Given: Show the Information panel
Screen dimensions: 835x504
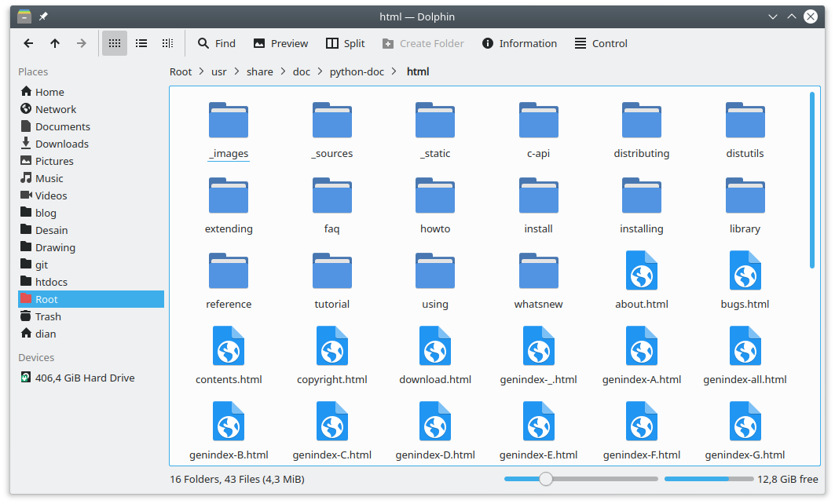Looking at the screenshot, I should pyautogui.click(x=518, y=43).
